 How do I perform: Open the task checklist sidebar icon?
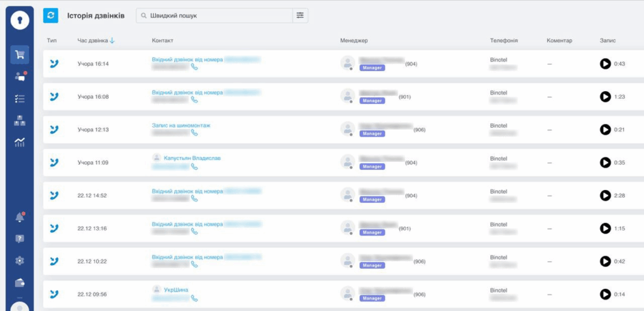point(19,99)
